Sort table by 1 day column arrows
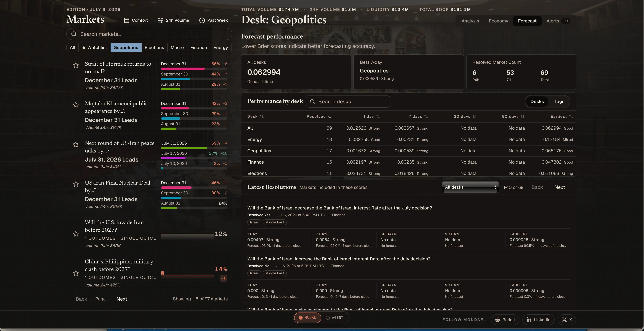This screenshot has width=644, height=331. 378,117
